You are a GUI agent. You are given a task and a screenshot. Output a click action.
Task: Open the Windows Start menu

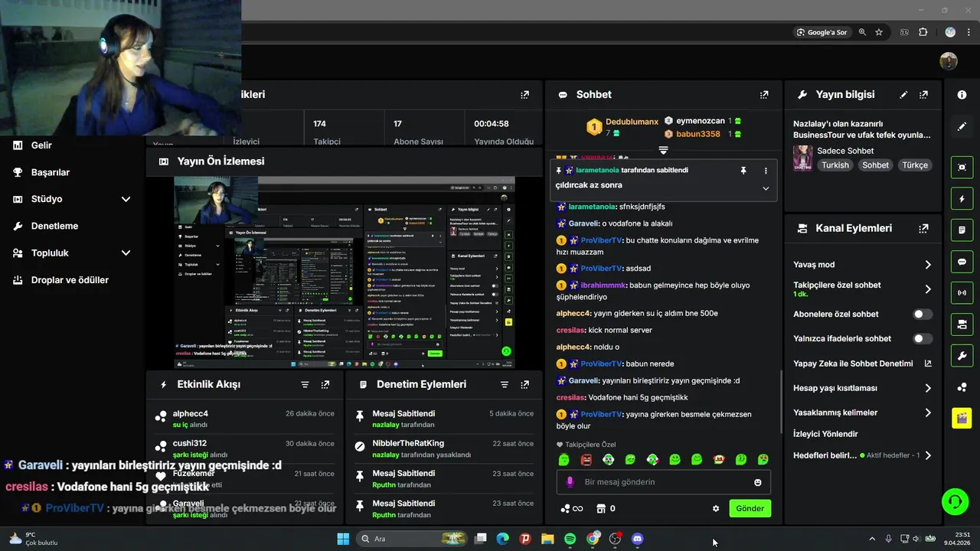(343, 539)
